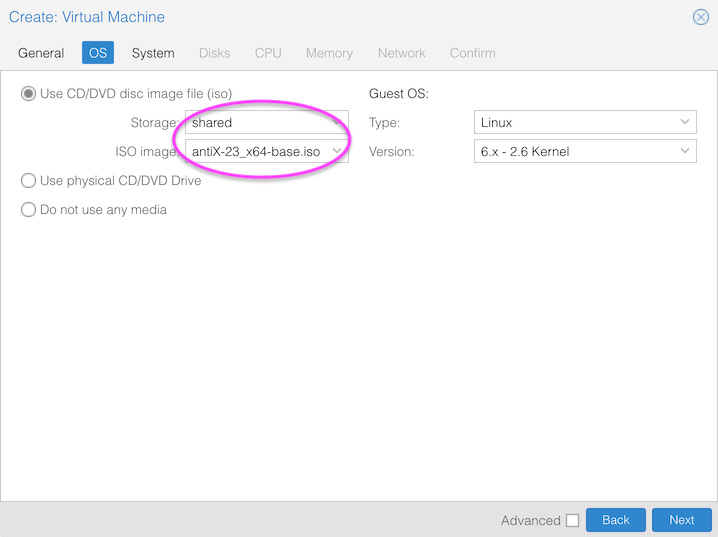Open the ISO image dropdown arrow
The width and height of the screenshot is (718, 537).
pos(338,152)
